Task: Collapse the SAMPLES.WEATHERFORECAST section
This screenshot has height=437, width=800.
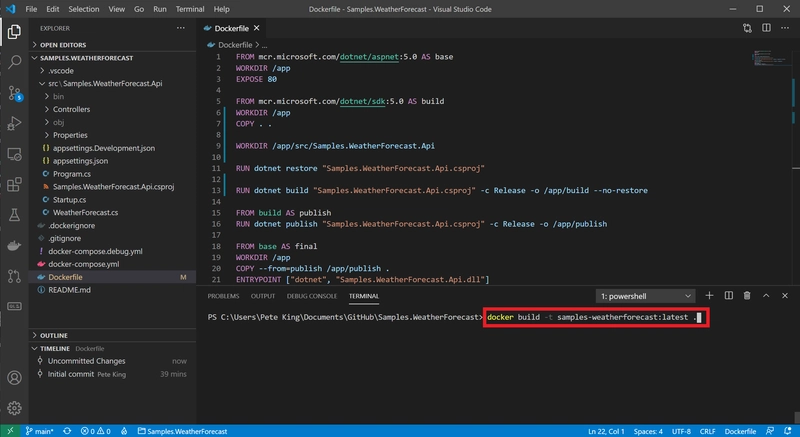Action: 112,58
